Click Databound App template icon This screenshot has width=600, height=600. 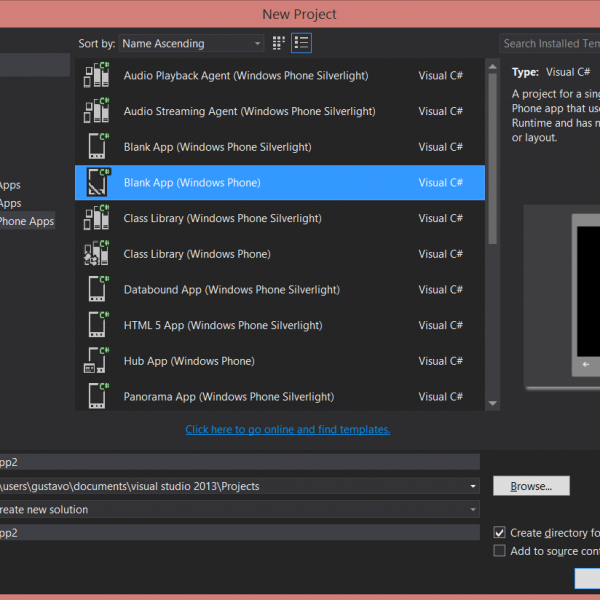click(x=98, y=289)
